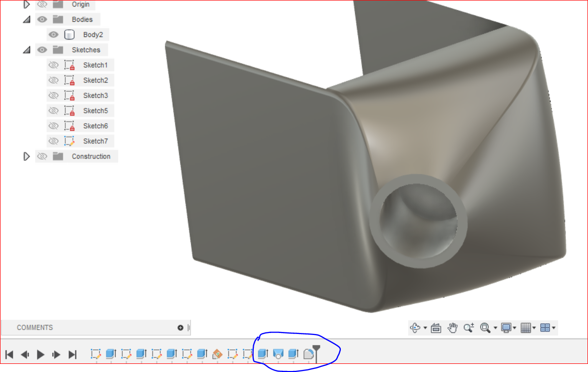Click the Comments panel divider handle

tap(188, 328)
